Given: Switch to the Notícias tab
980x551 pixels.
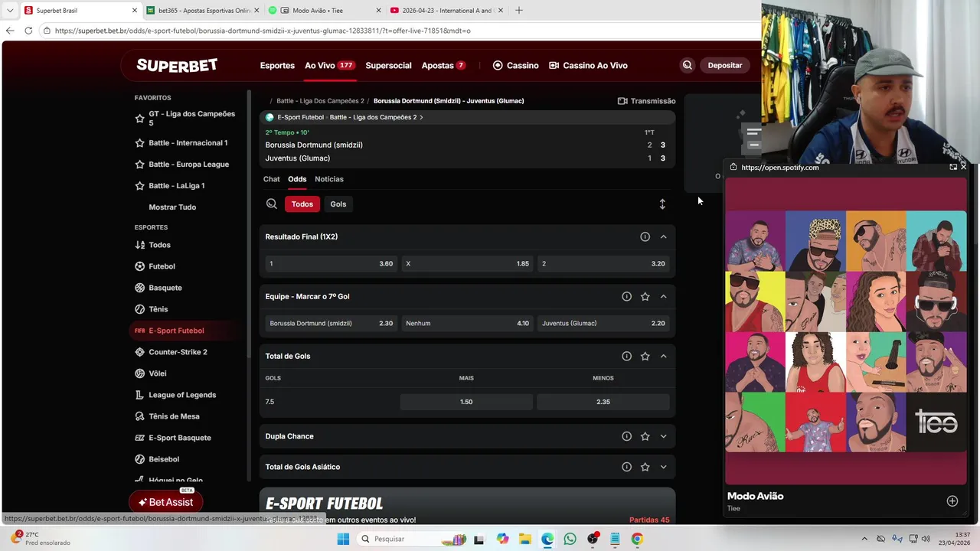Looking at the screenshot, I should [329, 179].
